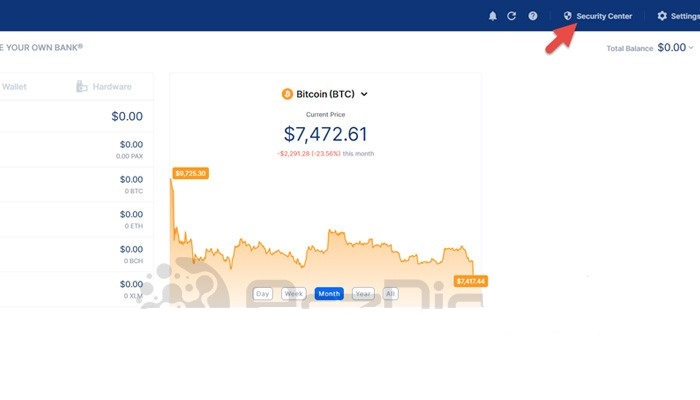Screen dimensions: 700x400
Task: Select the Week chart range
Action: tap(293, 294)
